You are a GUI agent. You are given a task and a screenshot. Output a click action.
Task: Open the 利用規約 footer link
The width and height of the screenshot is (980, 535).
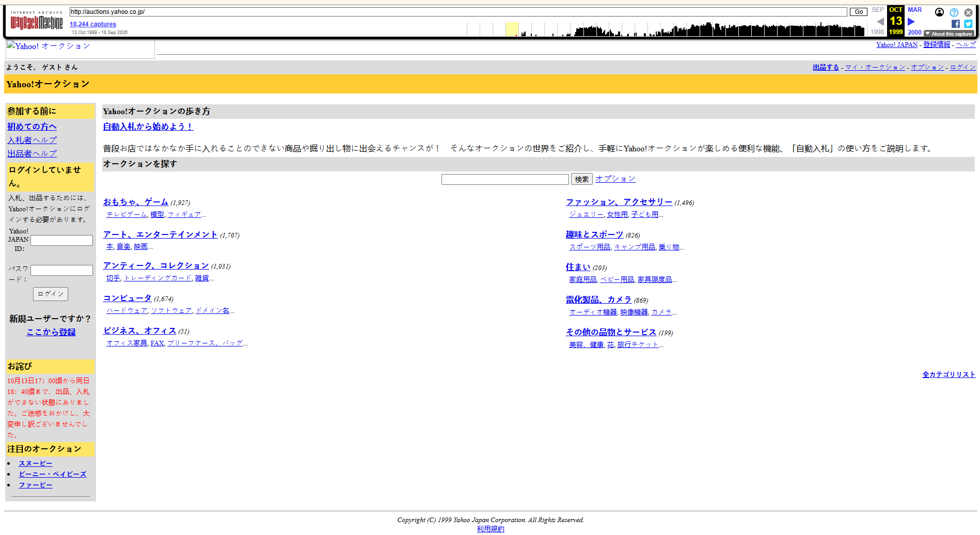[x=491, y=529]
